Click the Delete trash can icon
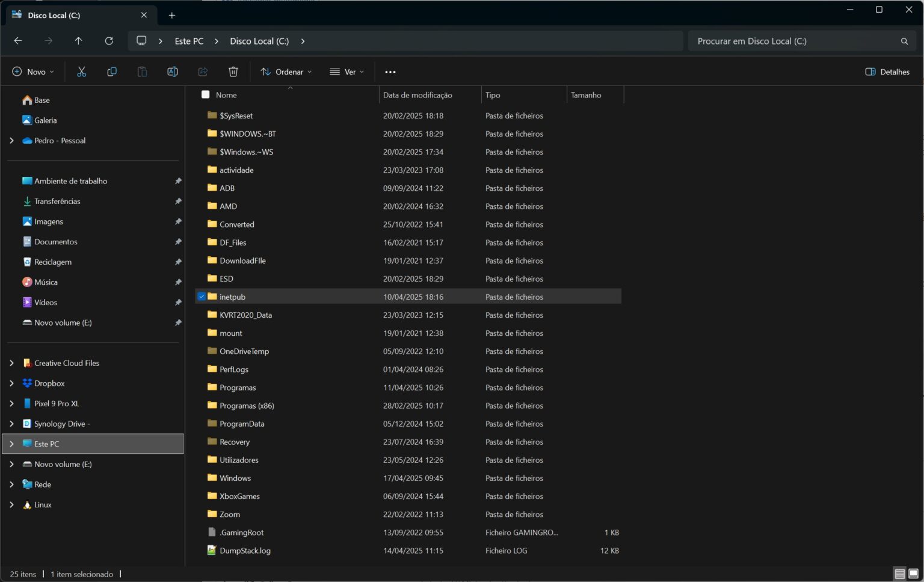924x582 pixels. [233, 72]
